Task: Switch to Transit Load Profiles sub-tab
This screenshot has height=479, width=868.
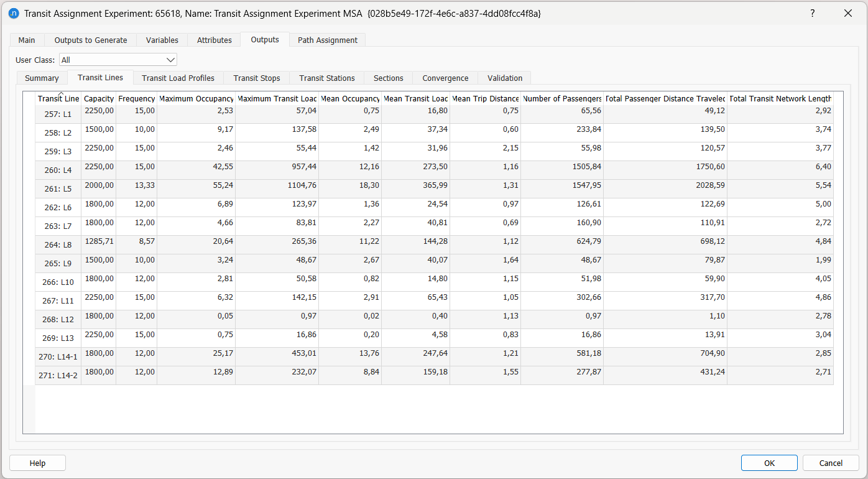Action: pyautogui.click(x=178, y=78)
